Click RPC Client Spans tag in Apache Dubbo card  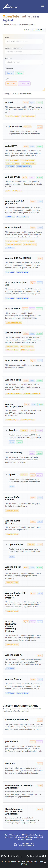tap(12, 347)
